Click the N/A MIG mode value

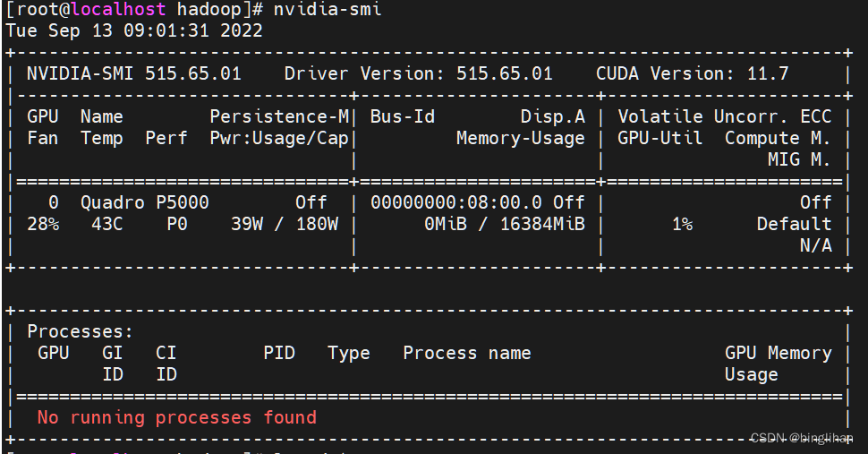(815, 246)
